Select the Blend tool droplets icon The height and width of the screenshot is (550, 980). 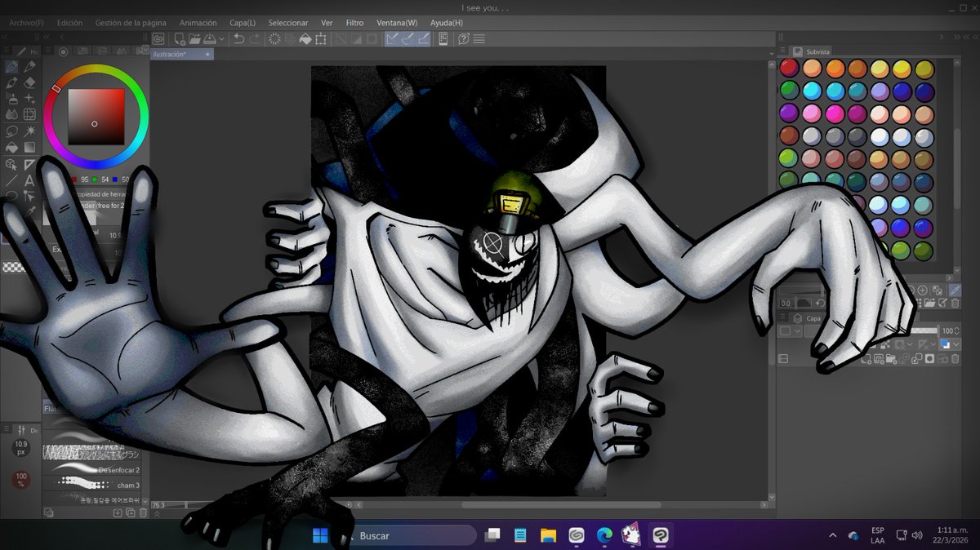(x=12, y=114)
